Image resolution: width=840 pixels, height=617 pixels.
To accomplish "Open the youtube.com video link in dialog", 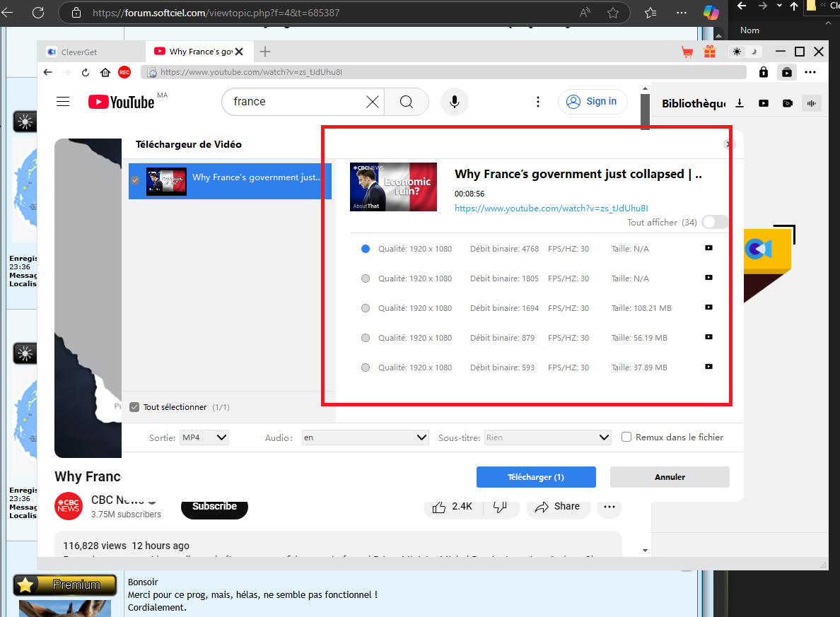I will tap(552, 208).
